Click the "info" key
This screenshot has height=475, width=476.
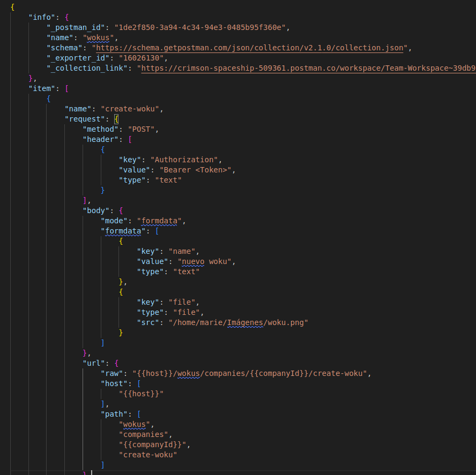[x=42, y=17]
